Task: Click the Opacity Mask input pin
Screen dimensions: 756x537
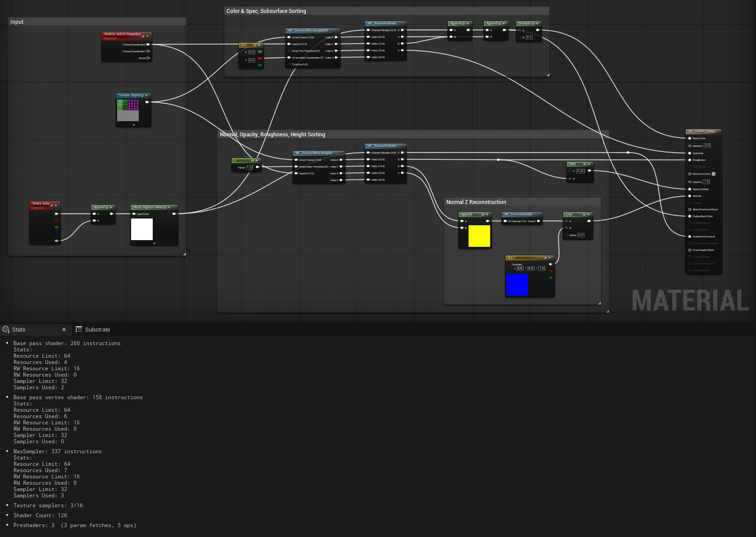Action: tap(690, 189)
